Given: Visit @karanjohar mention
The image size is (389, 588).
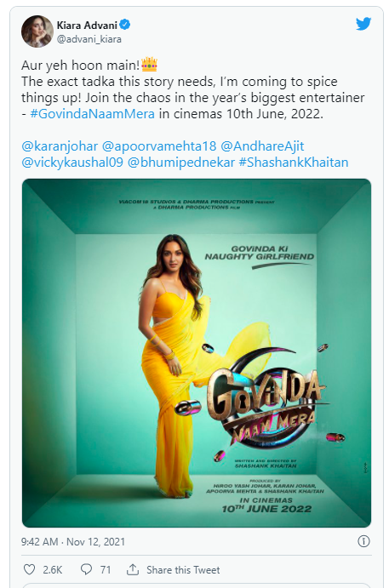Looking at the screenshot, I should pos(60,146).
